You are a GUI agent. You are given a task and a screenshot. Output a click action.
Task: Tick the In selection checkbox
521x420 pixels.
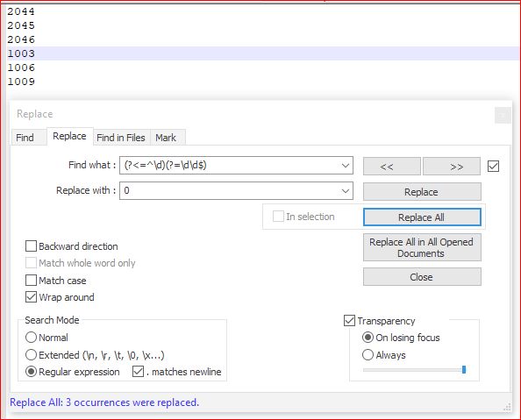pyautogui.click(x=278, y=217)
